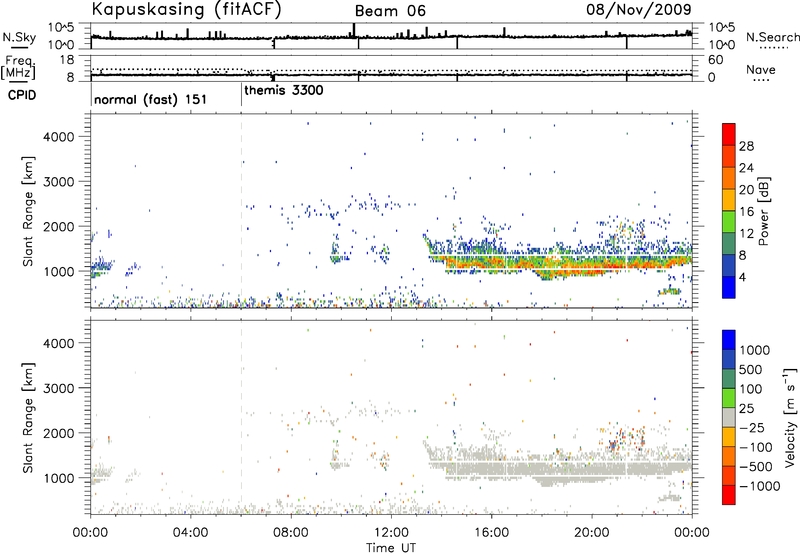Pick the light green 12–16 dB Power segment
Image resolution: width=800 pixels, height=554 pixels.
coord(729,222)
